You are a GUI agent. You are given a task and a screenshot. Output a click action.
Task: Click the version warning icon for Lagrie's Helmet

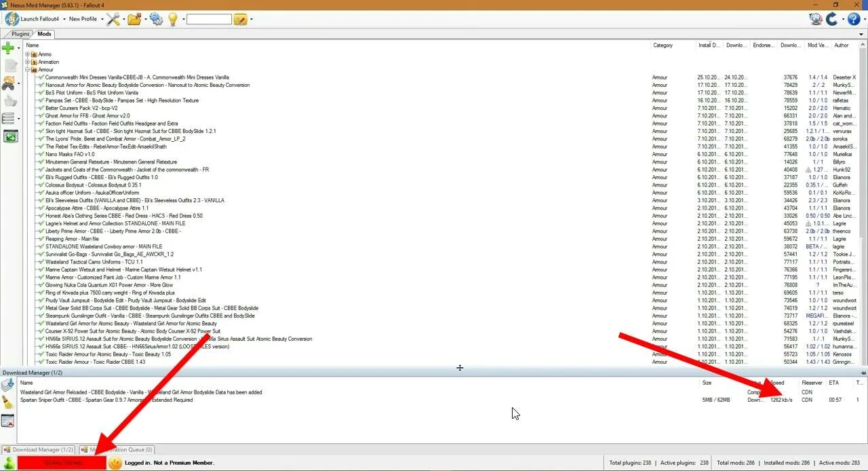tap(808, 223)
